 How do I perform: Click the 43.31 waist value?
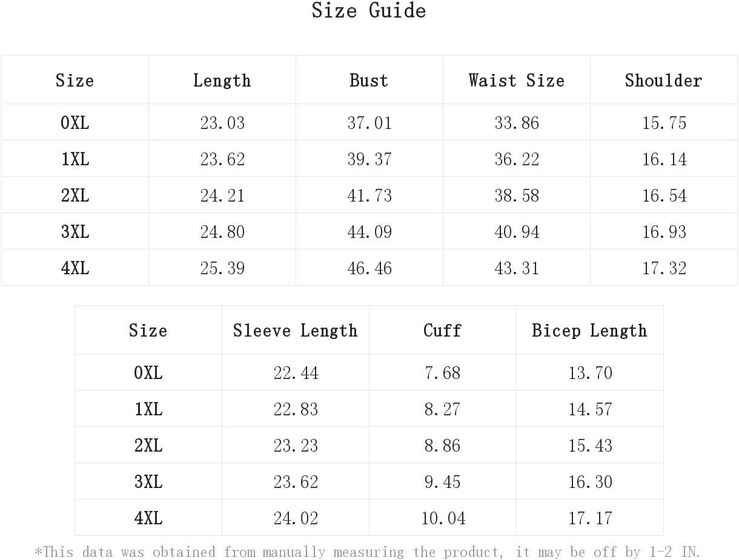pyautogui.click(x=516, y=268)
